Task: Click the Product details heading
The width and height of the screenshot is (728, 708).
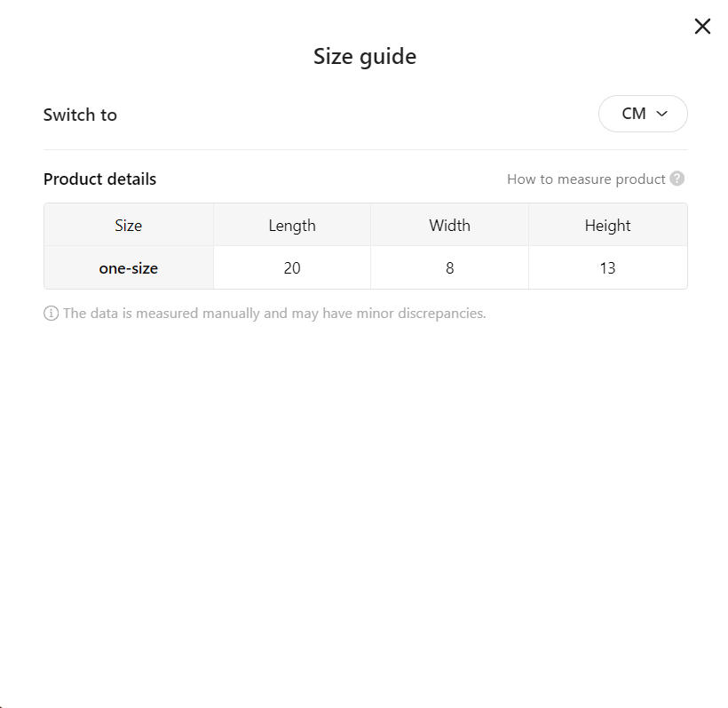Action: tap(99, 179)
